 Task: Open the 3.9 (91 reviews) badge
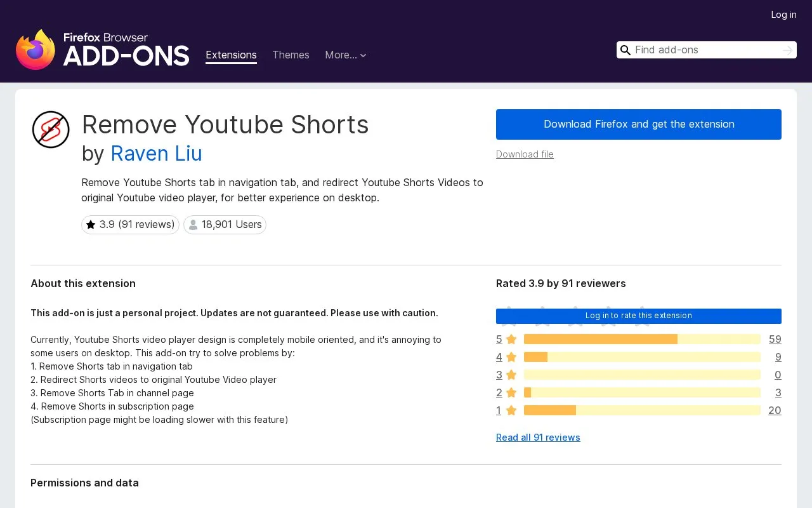(x=130, y=225)
